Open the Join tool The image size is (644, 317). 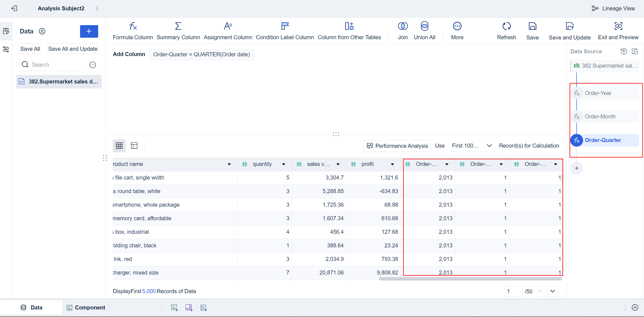(403, 31)
